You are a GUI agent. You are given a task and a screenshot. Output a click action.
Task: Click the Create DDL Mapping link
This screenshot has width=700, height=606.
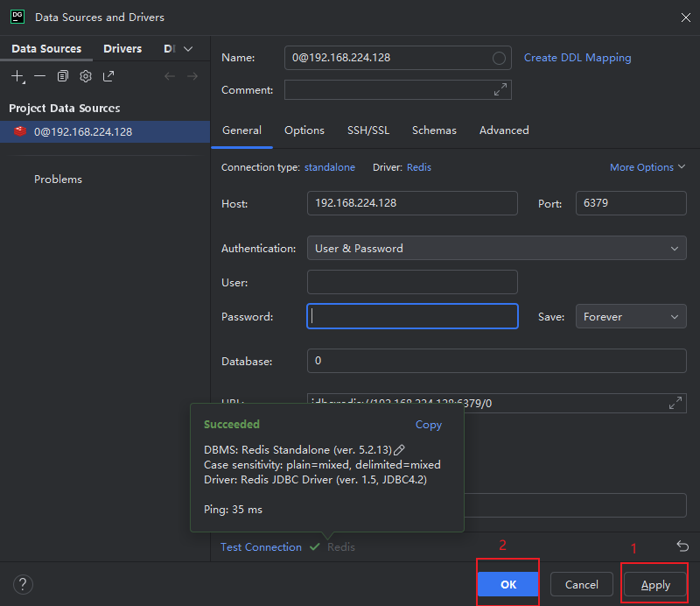click(x=577, y=58)
